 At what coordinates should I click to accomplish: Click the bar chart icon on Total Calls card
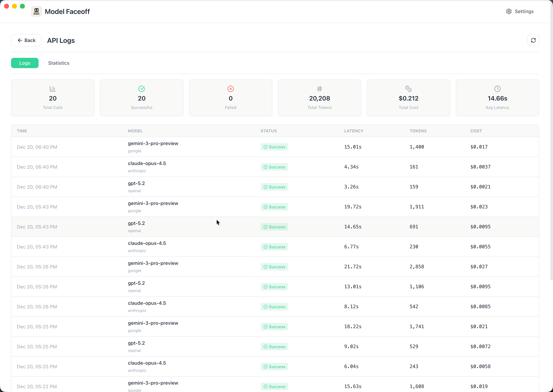coord(52,89)
